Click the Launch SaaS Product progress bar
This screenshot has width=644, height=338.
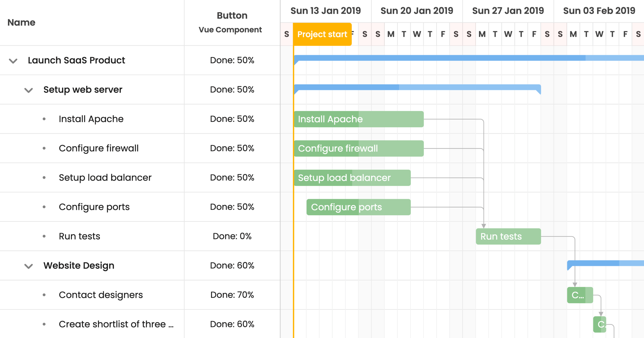pos(468,58)
